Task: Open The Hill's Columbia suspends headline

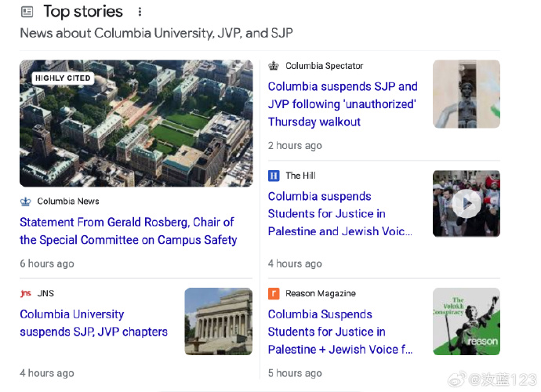Action: tap(339, 213)
